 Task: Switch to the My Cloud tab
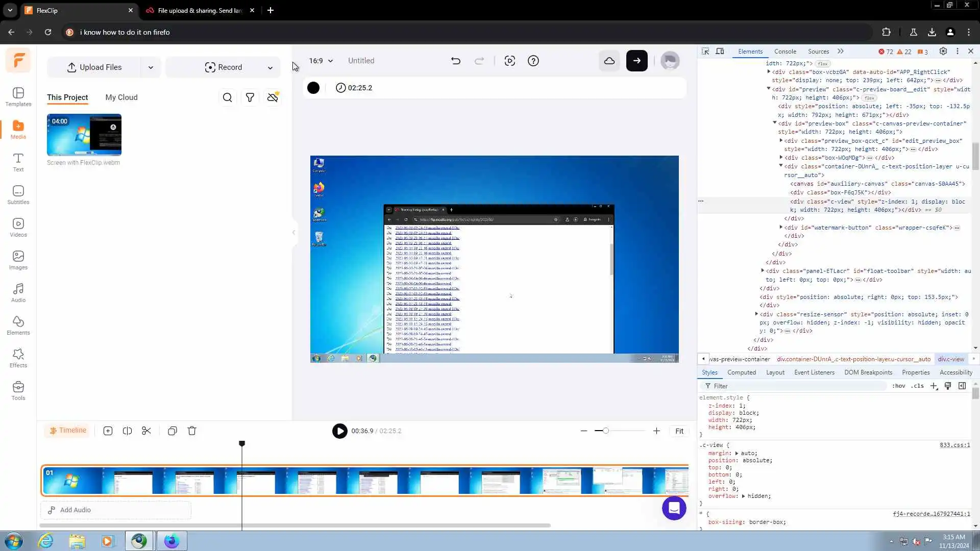coord(121,97)
